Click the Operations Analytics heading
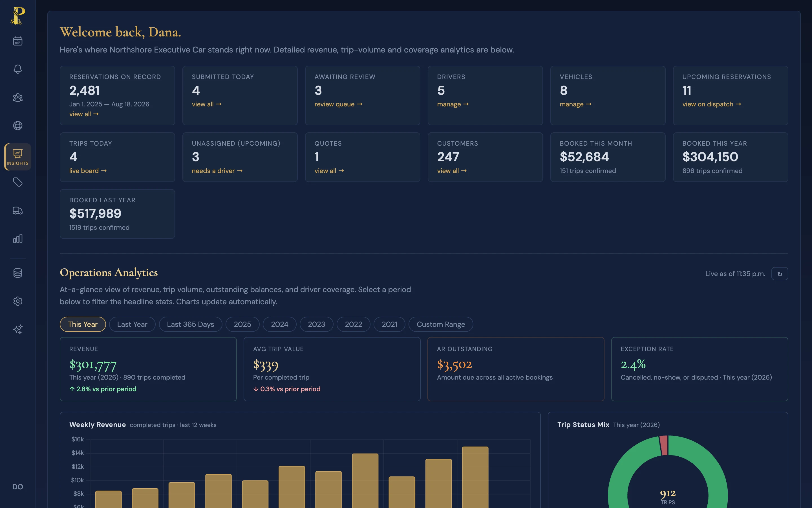This screenshot has width=812, height=508. point(109,272)
